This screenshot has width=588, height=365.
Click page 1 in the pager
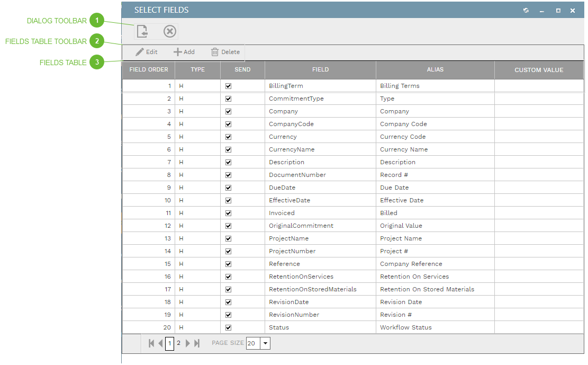pos(169,343)
